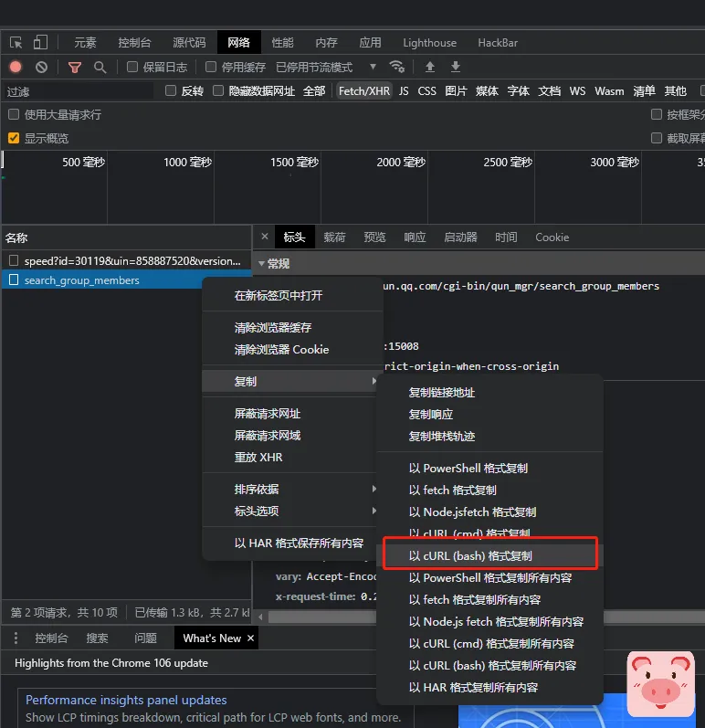The width and height of the screenshot is (705, 728).
Task: Switch to the Cookie detail tab
Action: coord(552,237)
